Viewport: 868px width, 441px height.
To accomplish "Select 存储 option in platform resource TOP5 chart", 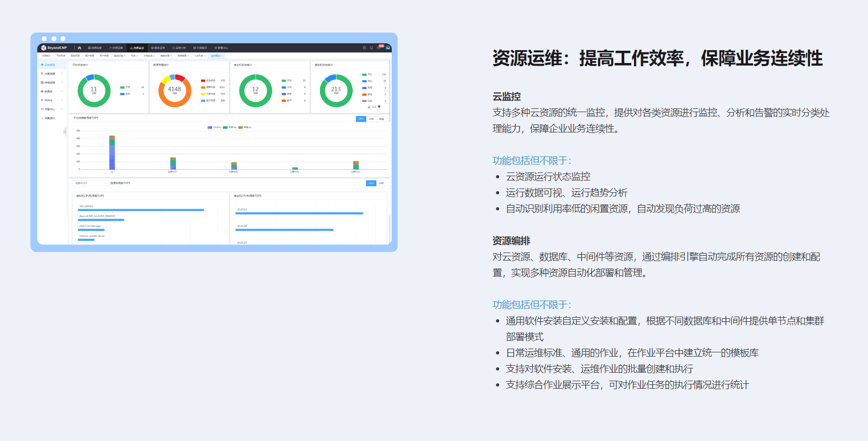I will (382, 119).
